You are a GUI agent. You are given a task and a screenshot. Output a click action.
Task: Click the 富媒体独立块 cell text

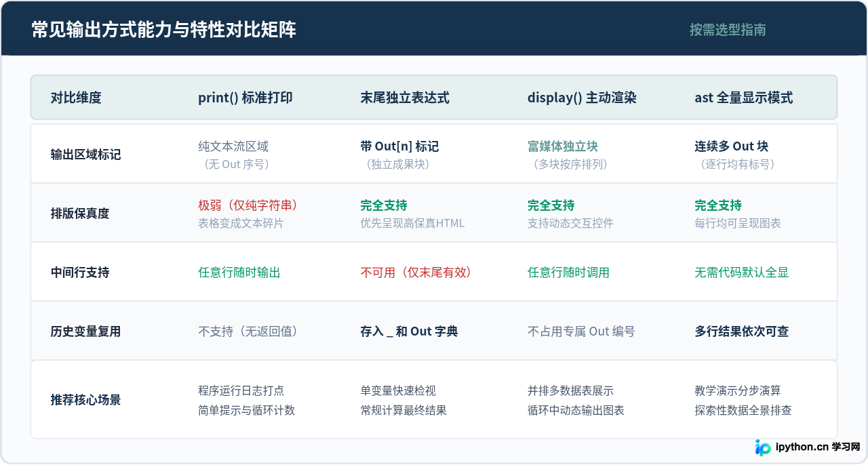pyautogui.click(x=563, y=146)
